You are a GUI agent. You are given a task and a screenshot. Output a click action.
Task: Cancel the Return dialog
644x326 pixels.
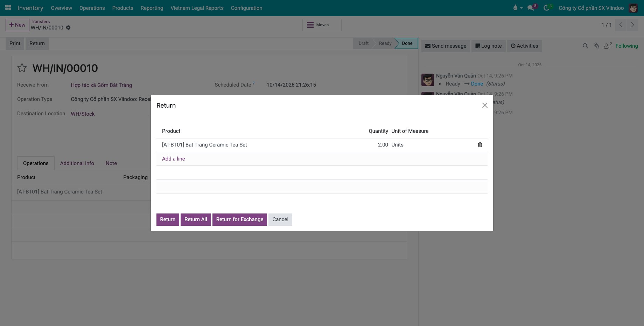pyautogui.click(x=280, y=219)
